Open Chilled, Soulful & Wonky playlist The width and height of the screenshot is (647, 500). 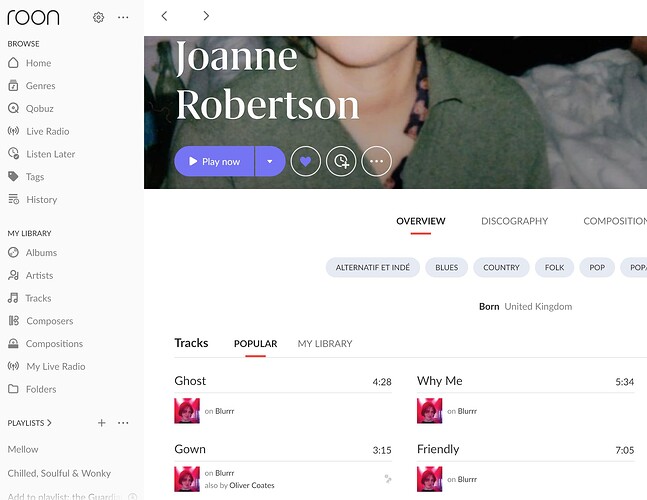click(59, 473)
